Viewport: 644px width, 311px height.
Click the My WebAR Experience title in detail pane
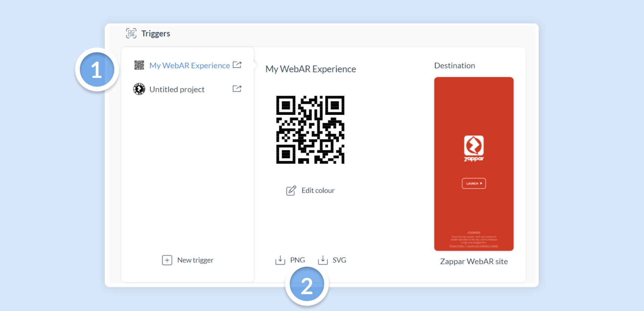click(311, 69)
